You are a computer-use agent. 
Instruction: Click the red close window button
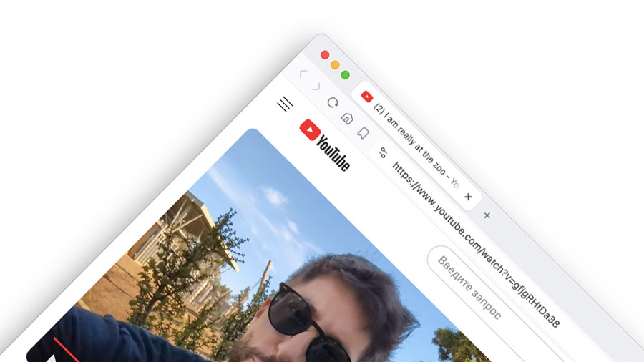(325, 55)
